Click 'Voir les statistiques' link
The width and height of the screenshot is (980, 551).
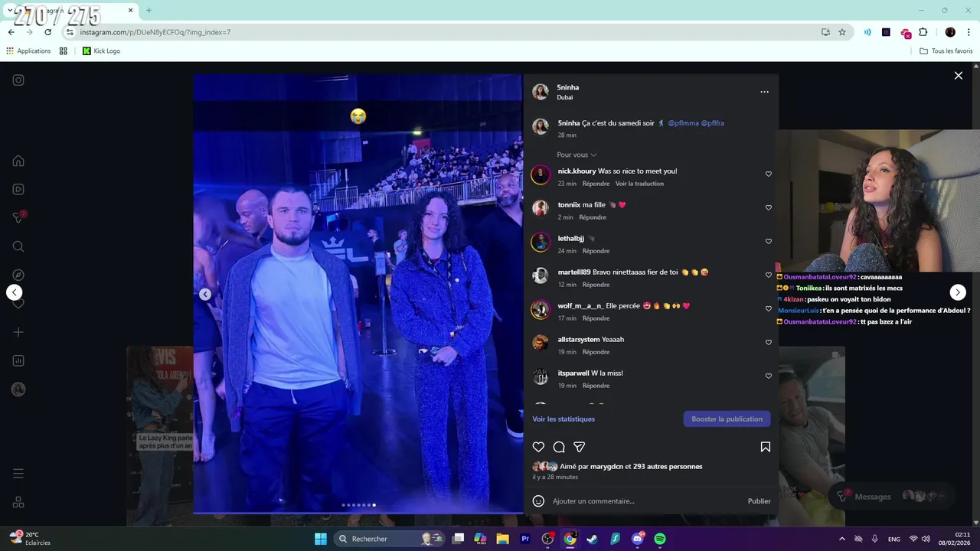click(x=563, y=419)
